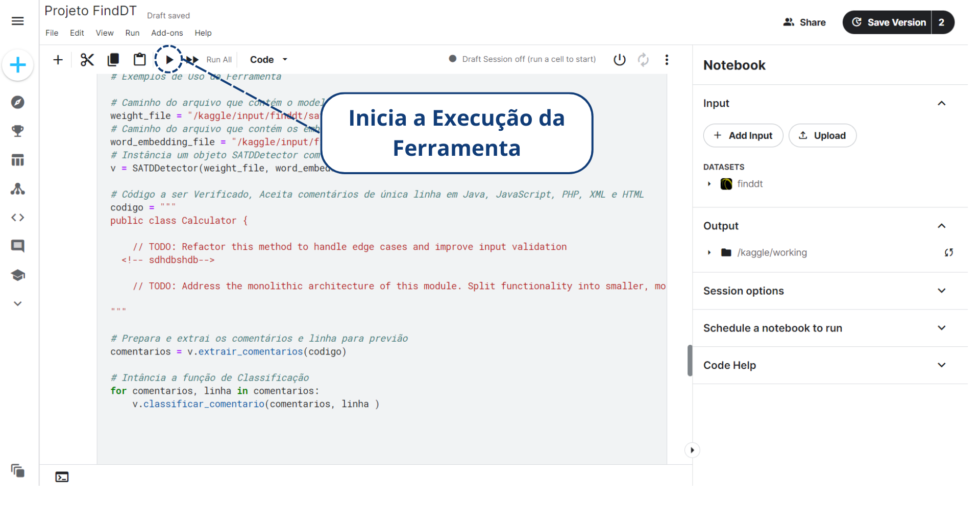Click the Save Version button

coord(888,22)
